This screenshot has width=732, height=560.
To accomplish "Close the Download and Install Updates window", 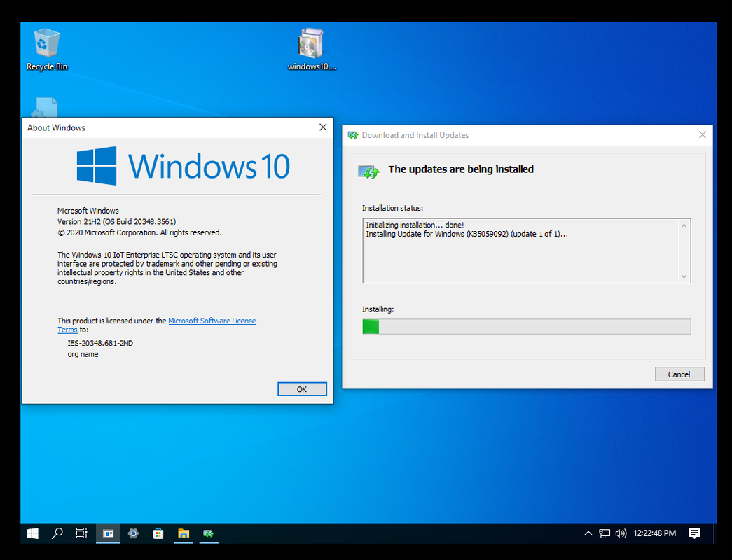I will [702, 135].
